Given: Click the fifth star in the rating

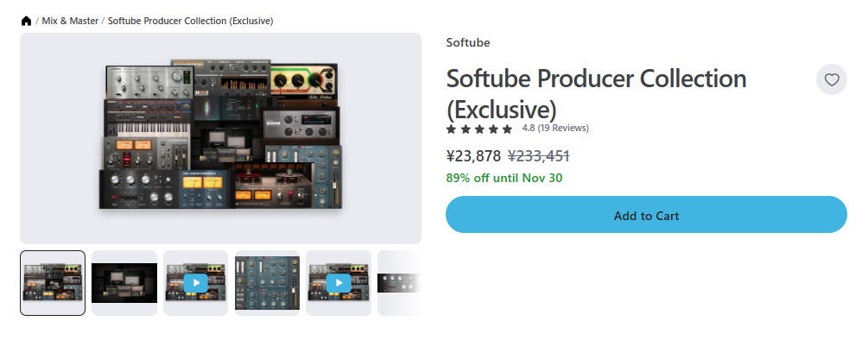Looking at the screenshot, I should (x=507, y=129).
